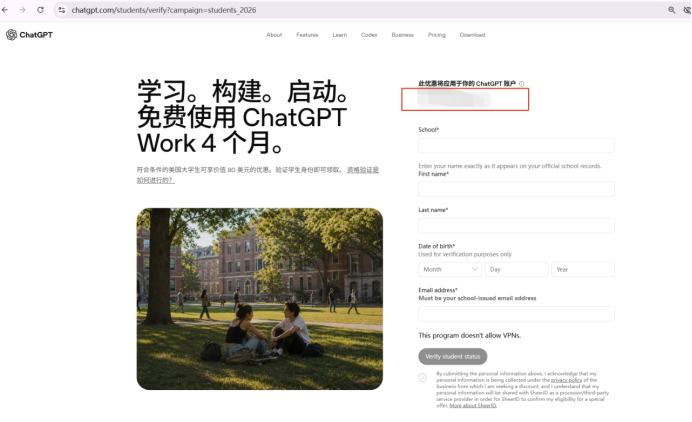Click the info icon beside the ChatGPT 账户 label
The image size is (692, 422).
[x=522, y=84]
